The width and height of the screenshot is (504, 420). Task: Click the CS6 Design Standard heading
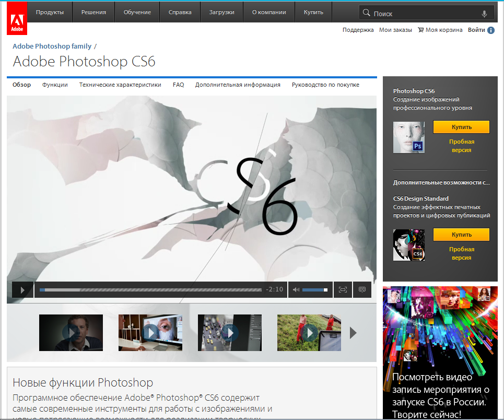pyautogui.click(x=421, y=199)
